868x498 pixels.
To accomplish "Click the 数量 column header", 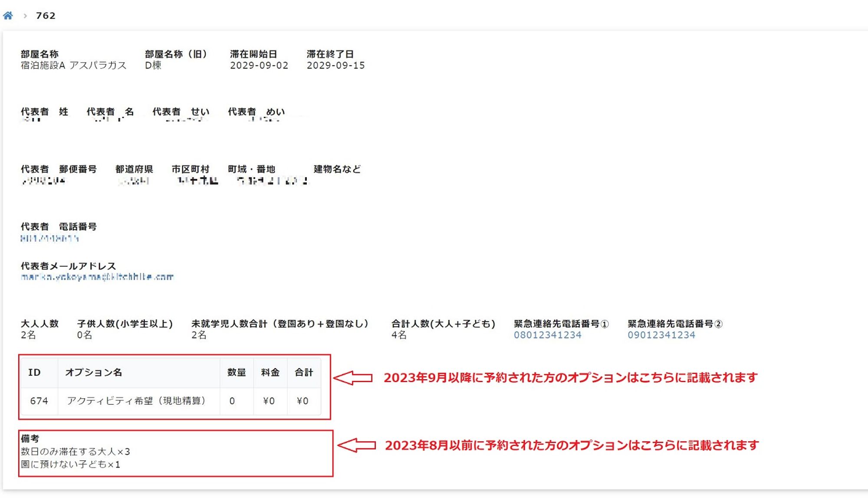I will pyautogui.click(x=237, y=373).
